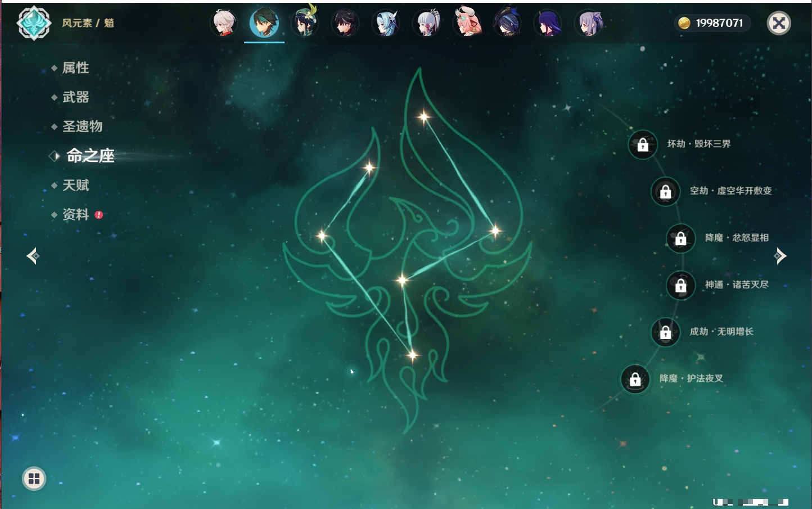The width and height of the screenshot is (812, 509).
Task: Select the fourth character portrait (dark-haired)
Action: pyautogui.click(x=345, y=23)
